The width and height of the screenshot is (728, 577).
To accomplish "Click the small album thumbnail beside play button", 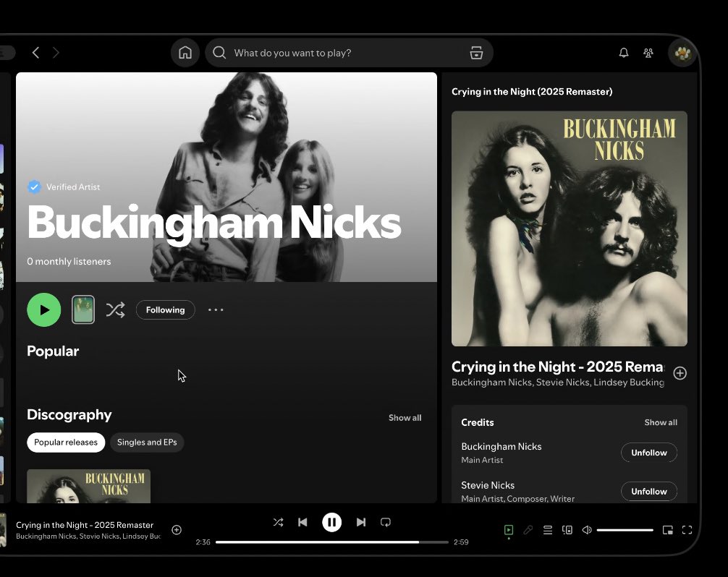I will coord(83,309).
